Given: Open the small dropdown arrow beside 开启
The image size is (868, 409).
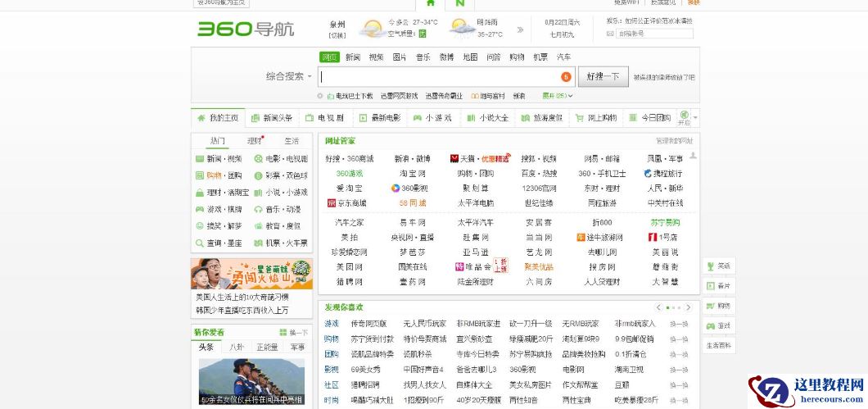Looking at the screenshot, I should pyautogui.click(x=696, y=118).
